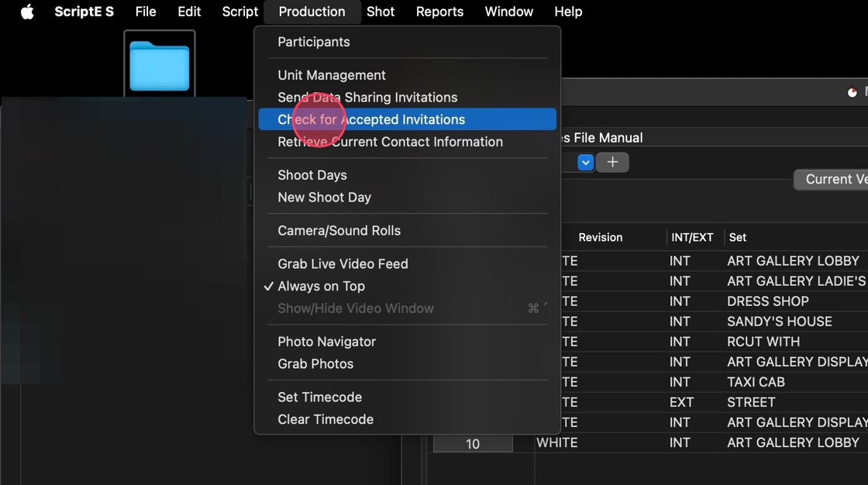Select Set Timecode menu item
The image size is (868, 485).
point(319,397)
